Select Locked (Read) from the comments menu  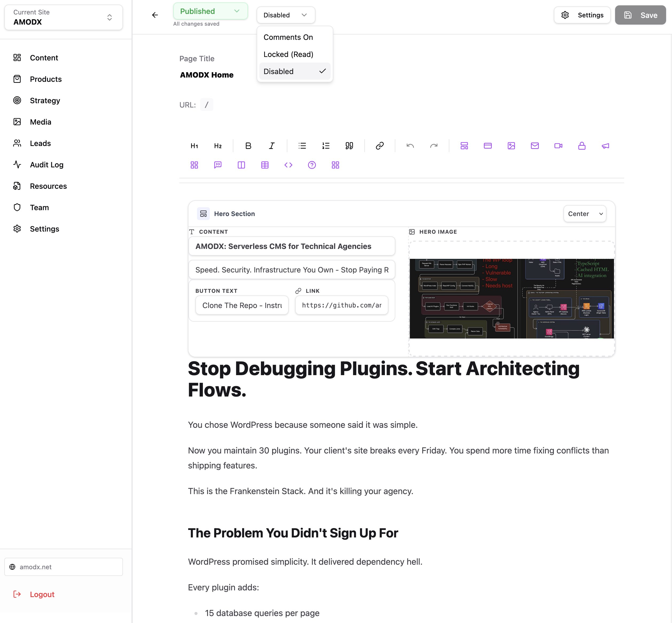coord(288,54)
